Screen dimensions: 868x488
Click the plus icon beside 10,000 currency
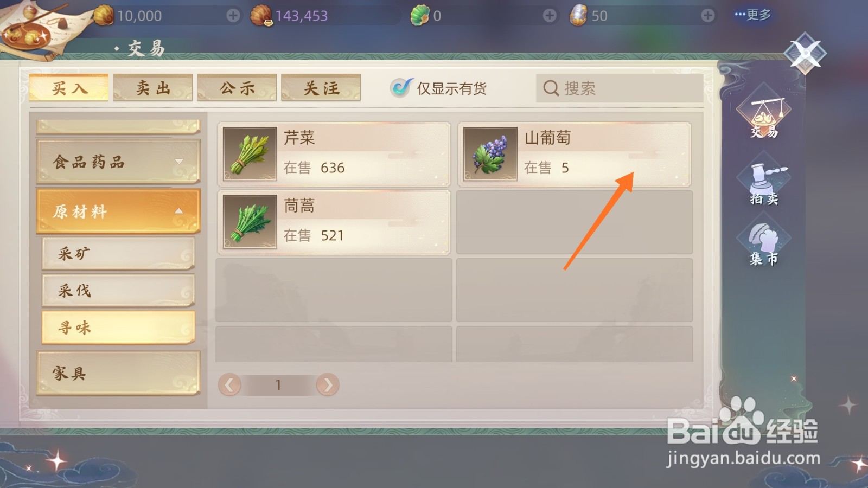coord(233,16)
